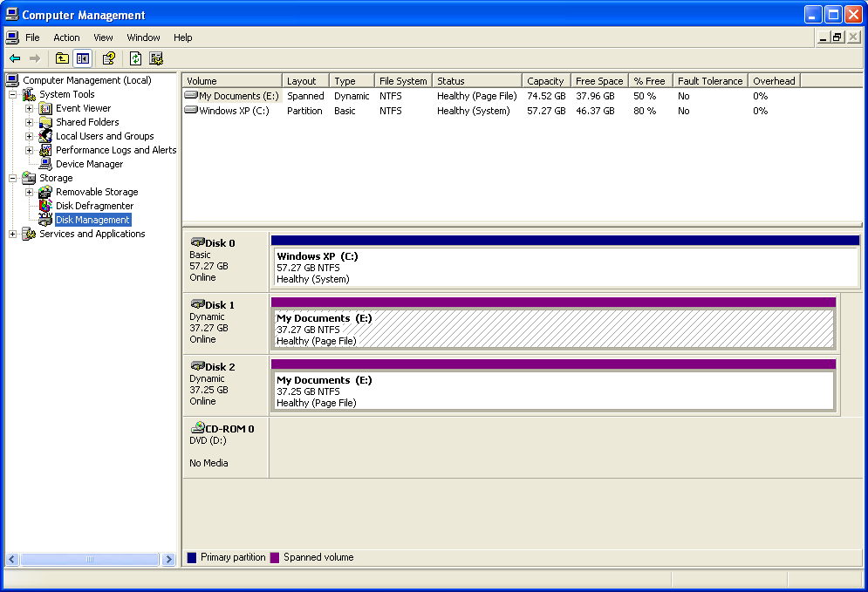Viewport: 868px width, 592px height.
Task: Sort by the Capacity column header
Action: (545, 81)
